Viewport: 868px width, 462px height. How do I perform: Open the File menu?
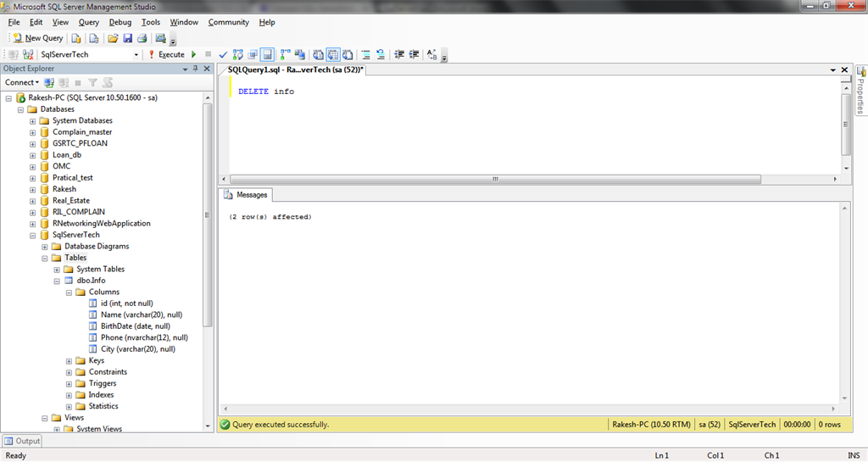[x=14, y=22]
